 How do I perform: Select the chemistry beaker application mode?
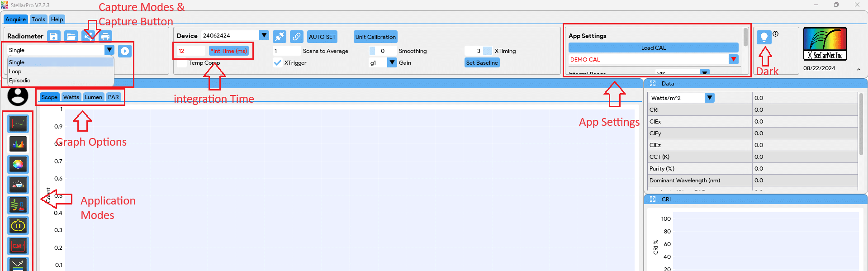[18, 185]
